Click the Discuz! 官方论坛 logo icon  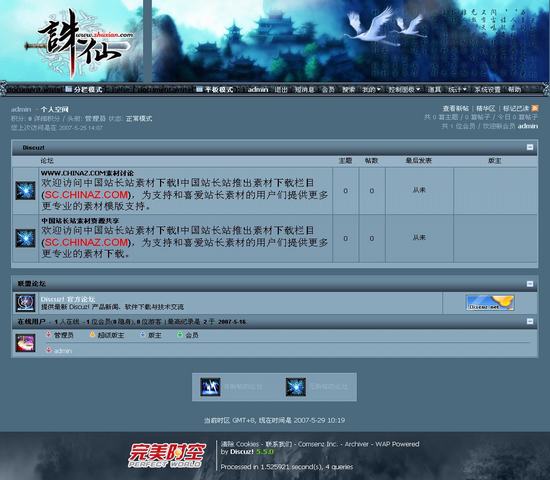coord(25,302)
